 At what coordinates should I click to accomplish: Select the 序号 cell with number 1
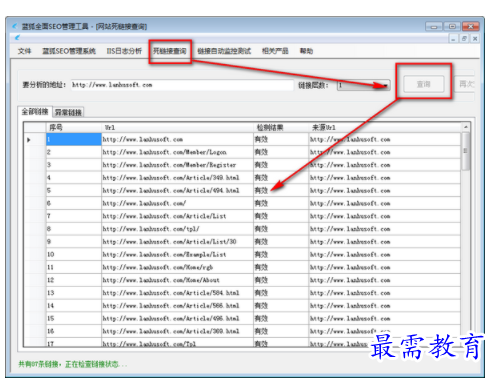click(x=74, y=139)
